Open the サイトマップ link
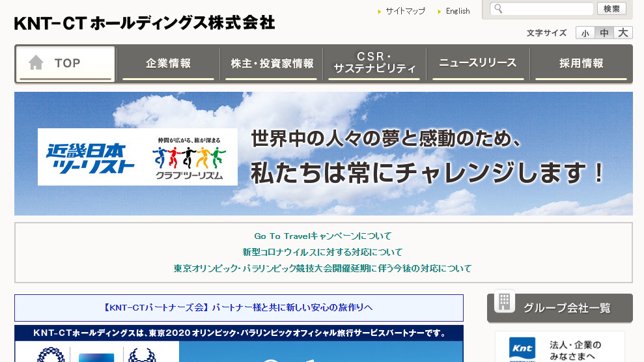644x362 pixels. [x=406, y=11]
